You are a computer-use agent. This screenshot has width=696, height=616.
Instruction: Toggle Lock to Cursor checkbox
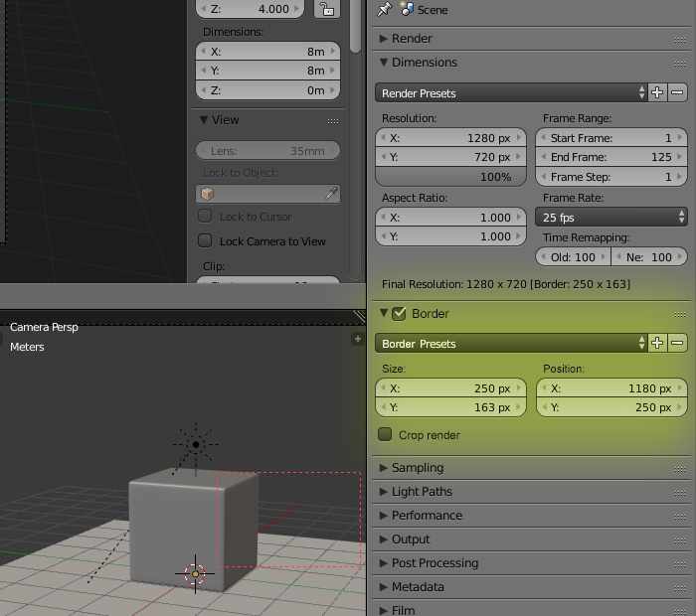205,216
